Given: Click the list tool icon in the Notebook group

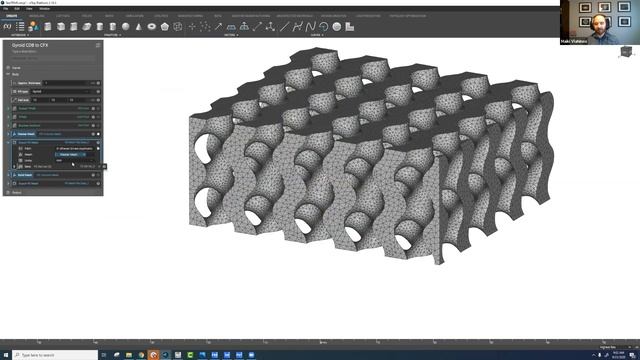Looking at the screenshot, I should (20, 27).
